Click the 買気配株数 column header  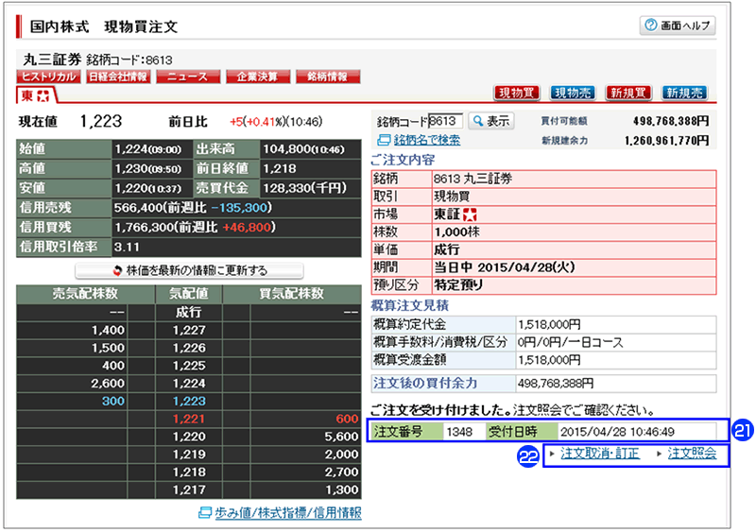pyautogui.click(x=292, y=293)
